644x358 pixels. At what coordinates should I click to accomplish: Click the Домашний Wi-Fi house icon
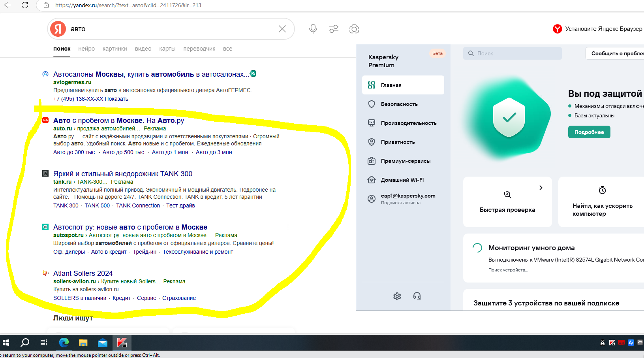click(x=372, y=180)
